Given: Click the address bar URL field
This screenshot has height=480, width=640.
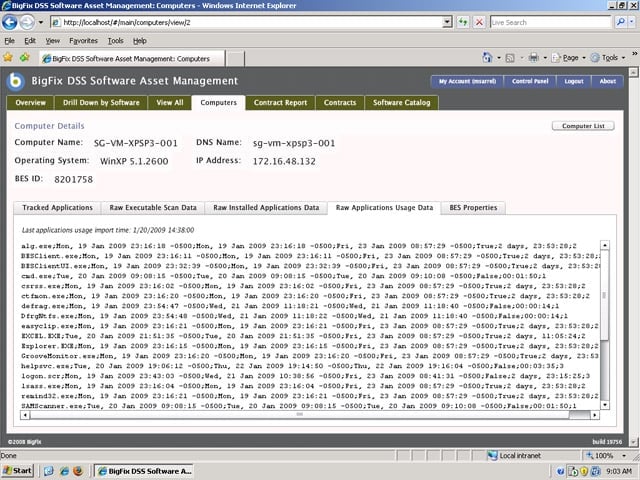Looking at the screenshot, I should (247, 22).
